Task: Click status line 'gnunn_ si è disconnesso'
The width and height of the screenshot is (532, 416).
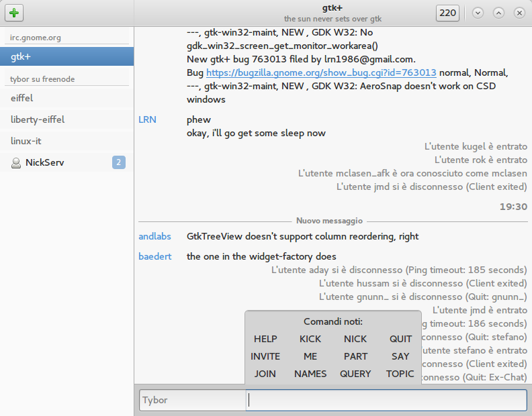Action: (x=423, y=297)
